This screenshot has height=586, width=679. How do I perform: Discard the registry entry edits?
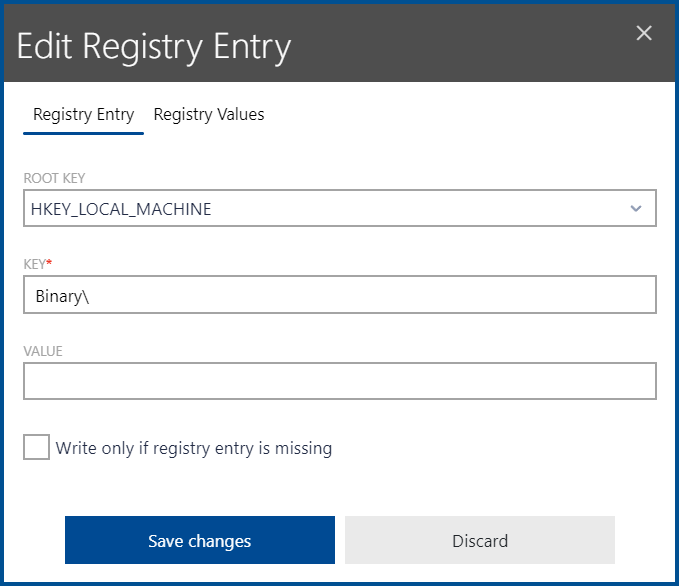[479, 540]
